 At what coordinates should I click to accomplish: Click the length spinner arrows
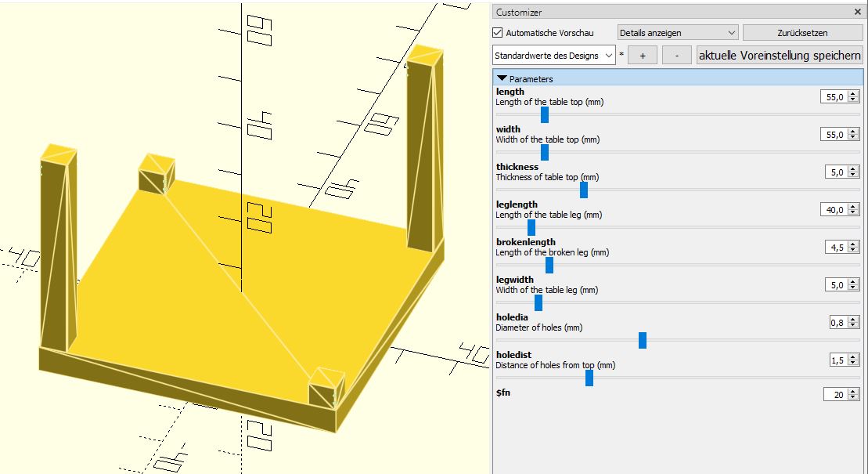click(853, 97)
